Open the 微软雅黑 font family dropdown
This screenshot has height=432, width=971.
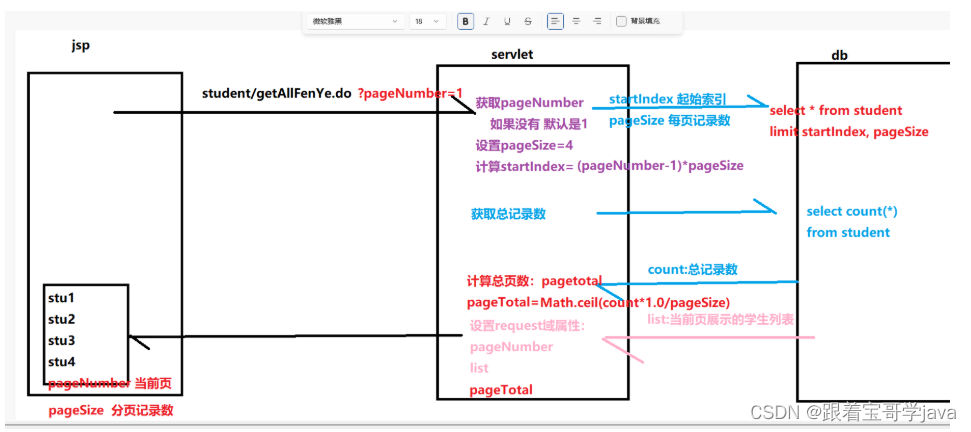(x=355, y=21)
